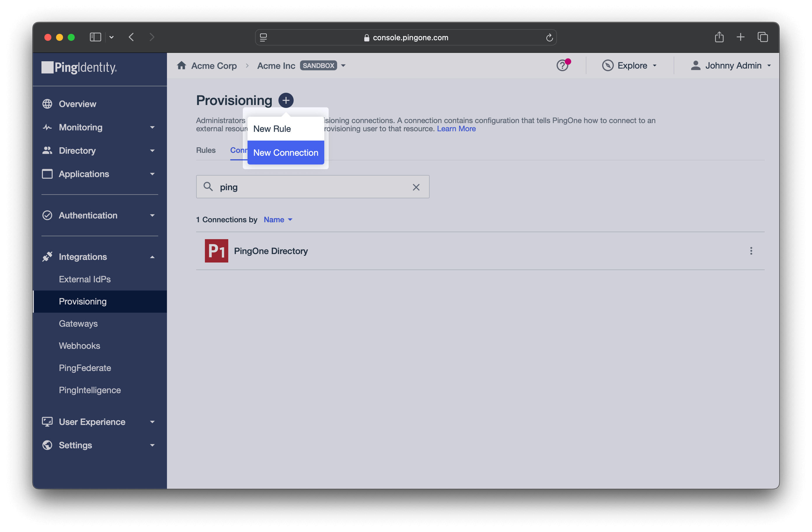
Task: Open the help question mark icon
Action: [562, 65]
